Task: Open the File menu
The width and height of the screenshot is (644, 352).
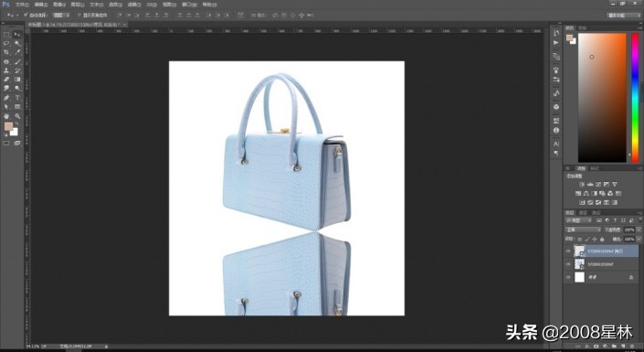Action: 22,5
